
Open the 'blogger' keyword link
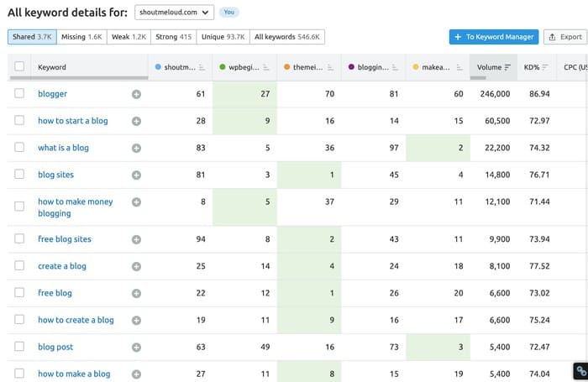pyautogui.click(x=52, y=94)
